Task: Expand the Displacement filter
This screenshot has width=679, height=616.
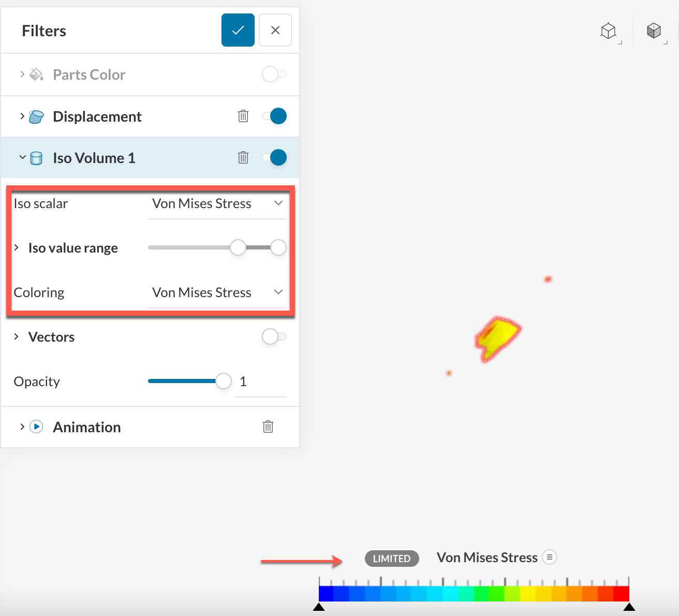Action: pos(22,116)
